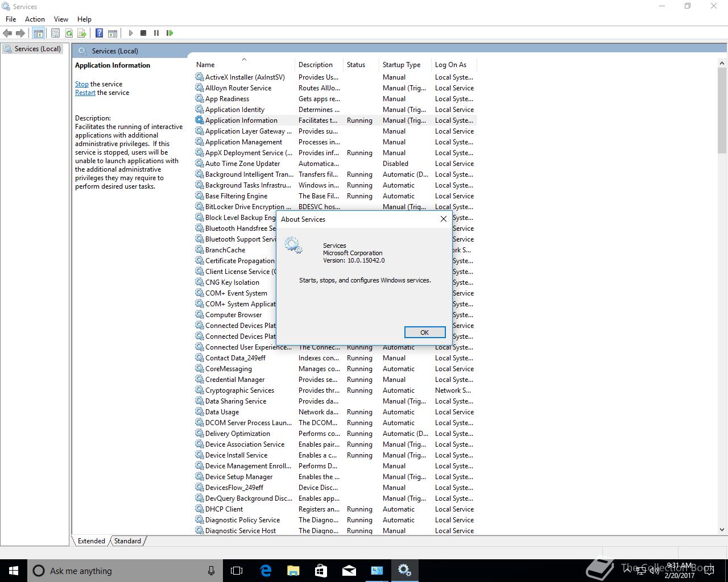Screen dimensions: 728x582
Task: Sort by the Log On As header
Action: tap(454, 65)
